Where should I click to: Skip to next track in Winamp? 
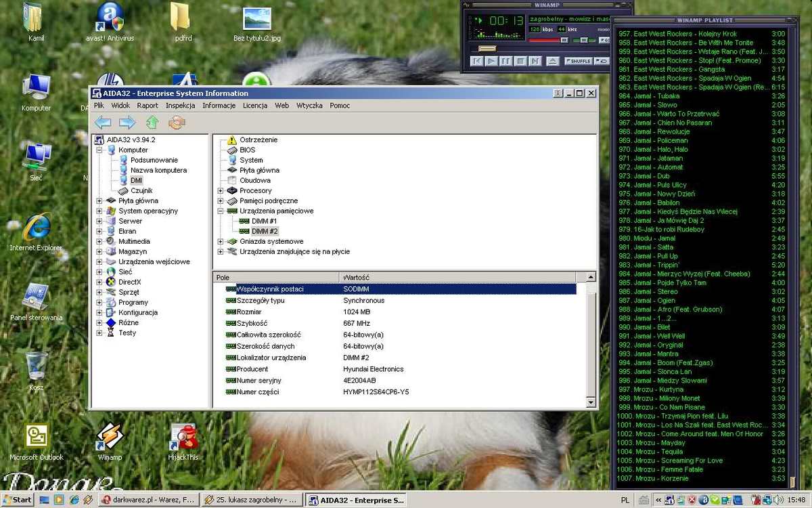click(535, 62)
